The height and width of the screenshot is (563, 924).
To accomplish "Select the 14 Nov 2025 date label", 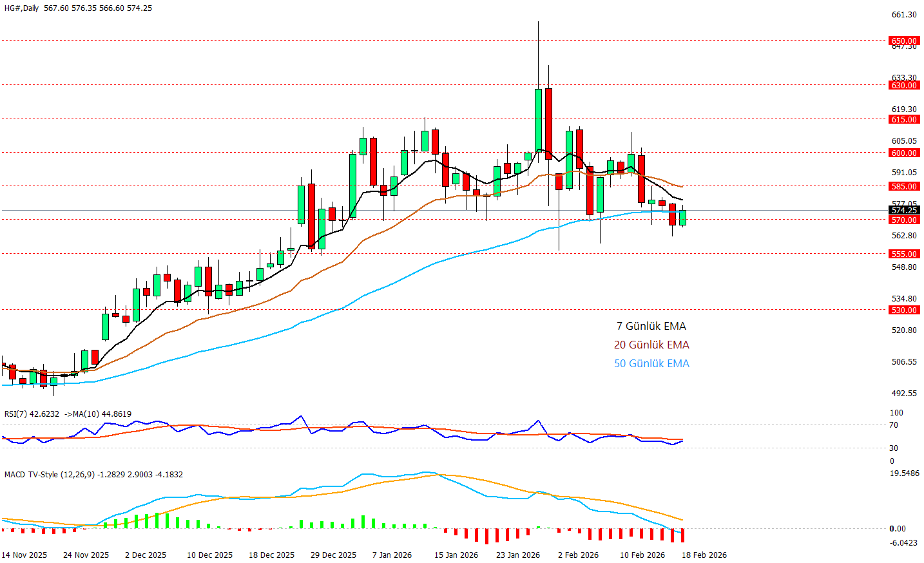I will pyautogui.click(x=24, y=555).
